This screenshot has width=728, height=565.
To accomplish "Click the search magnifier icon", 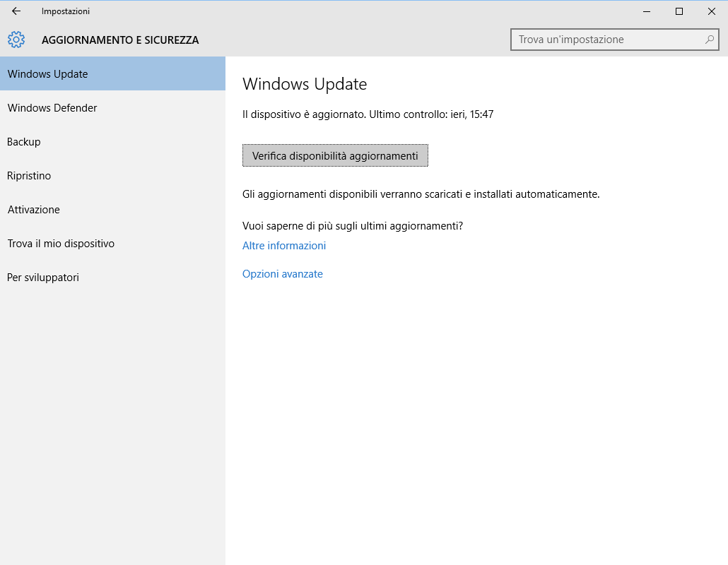I will (709, 40).
